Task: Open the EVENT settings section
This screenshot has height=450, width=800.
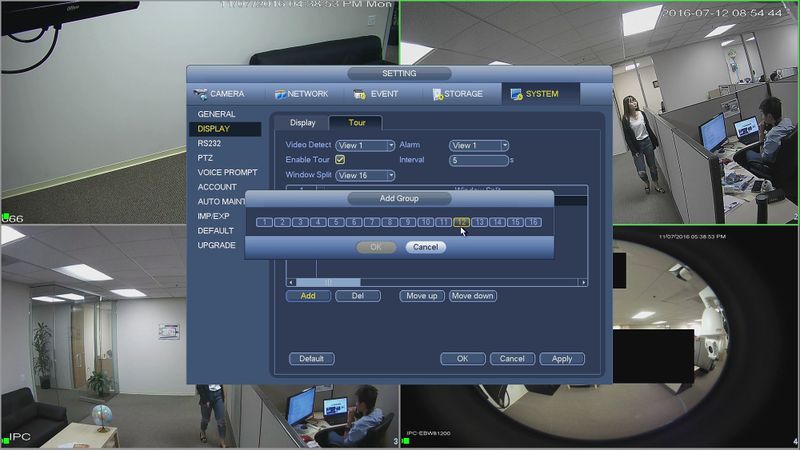Action: (376, 94)
